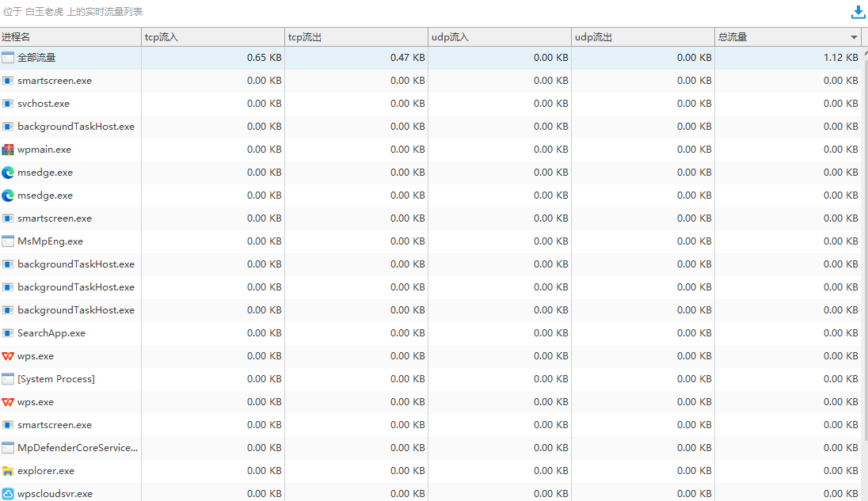Toggle sort arrow in 总流量 column header
Viewport: 868px width, 501px height.
tap(854, 37)
